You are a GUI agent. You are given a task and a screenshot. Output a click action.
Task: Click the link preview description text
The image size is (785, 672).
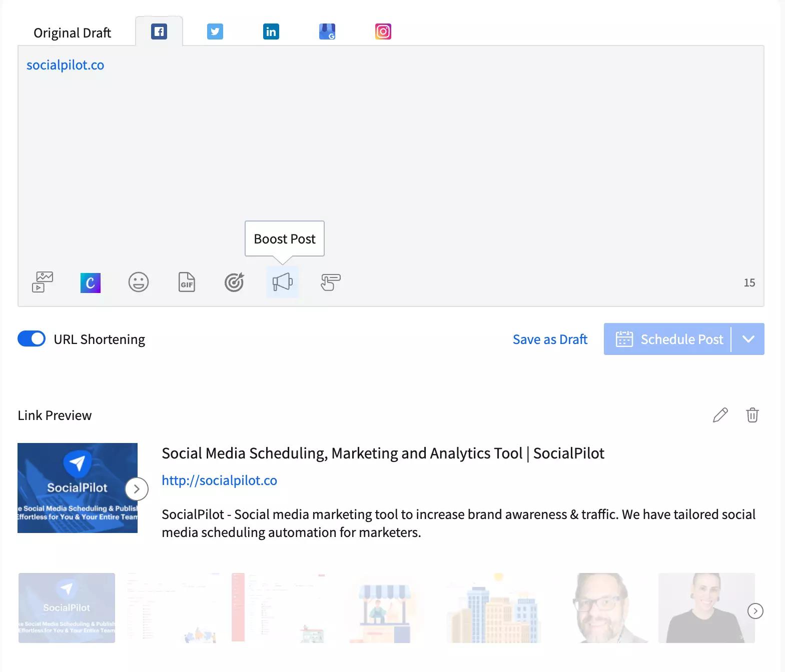pos(458,523)
